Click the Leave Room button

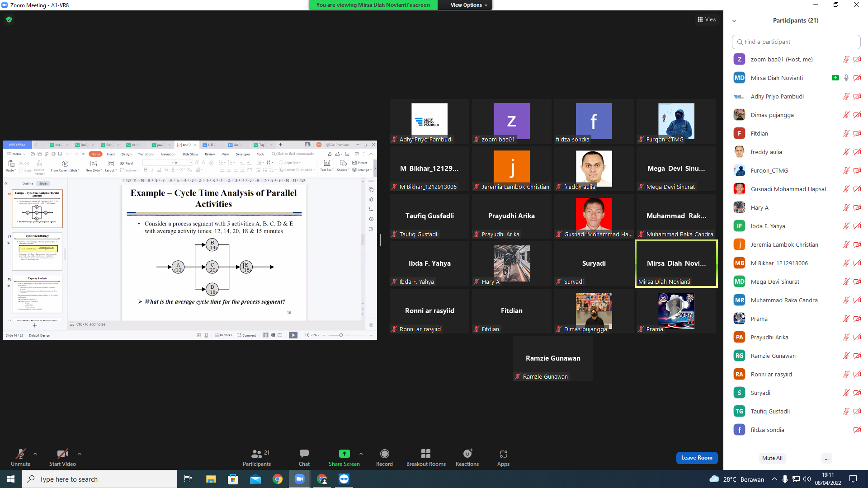697,458
